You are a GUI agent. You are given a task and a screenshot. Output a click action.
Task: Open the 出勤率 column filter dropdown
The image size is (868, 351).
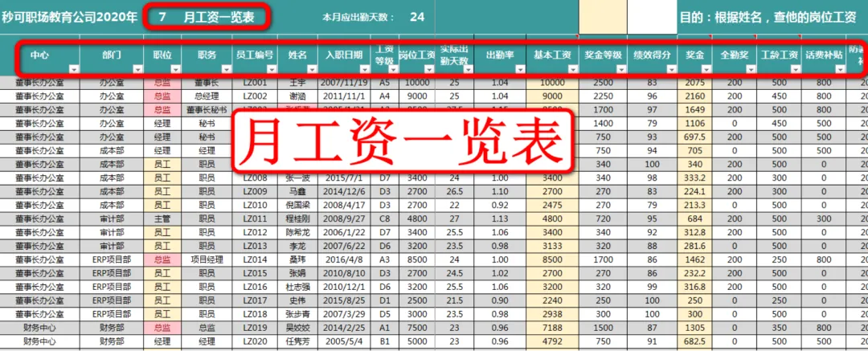(520, 69)
